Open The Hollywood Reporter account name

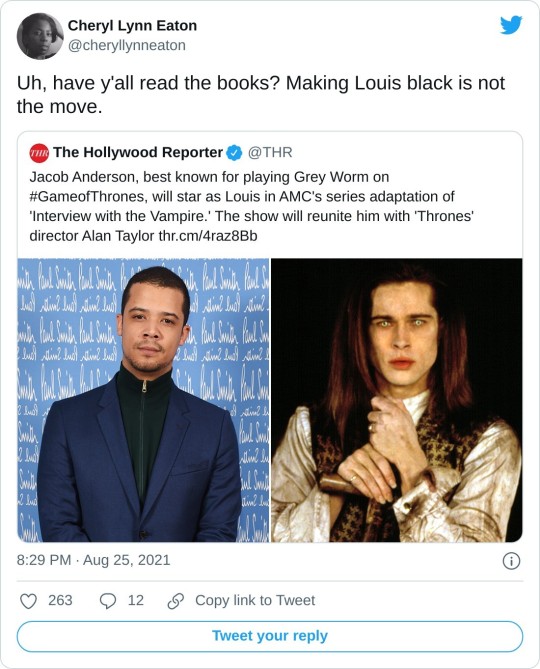[x=138, y=152]
